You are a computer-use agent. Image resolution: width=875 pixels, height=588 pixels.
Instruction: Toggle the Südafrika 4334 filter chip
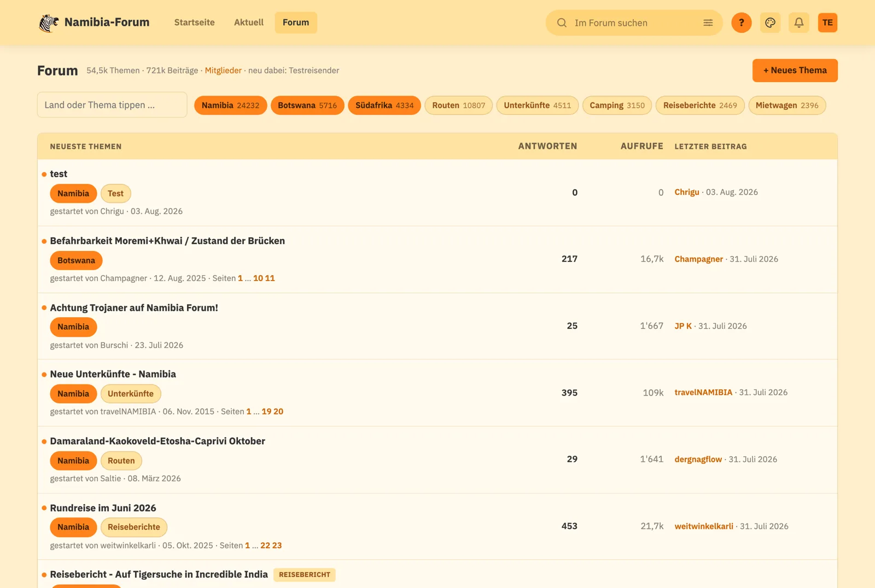click(x=384, y=106)
